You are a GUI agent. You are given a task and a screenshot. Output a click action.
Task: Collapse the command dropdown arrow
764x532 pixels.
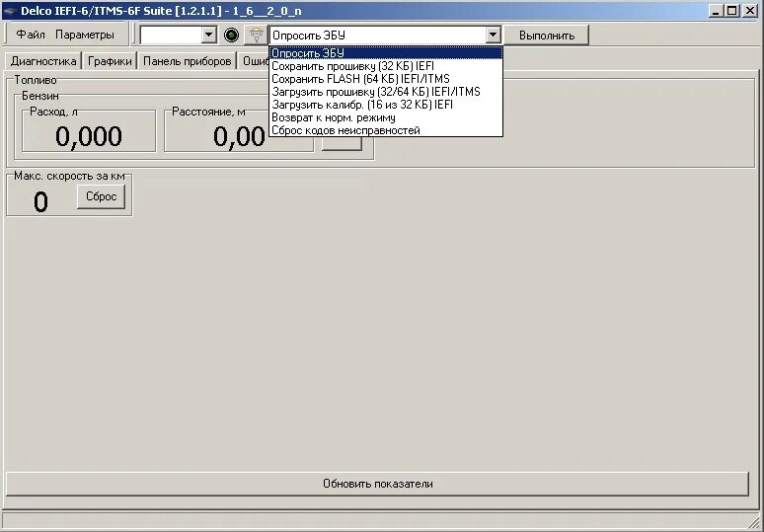coord(494,35)
